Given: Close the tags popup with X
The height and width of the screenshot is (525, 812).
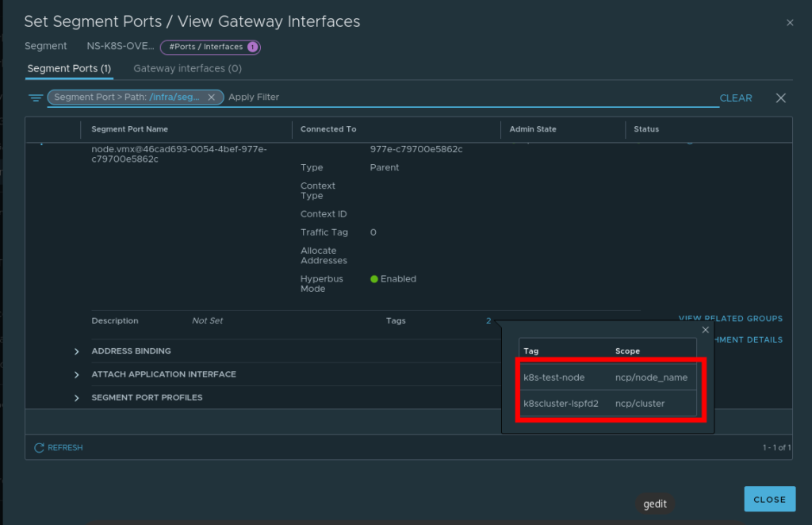Looking at the screenshot, I should coord(705,330).
